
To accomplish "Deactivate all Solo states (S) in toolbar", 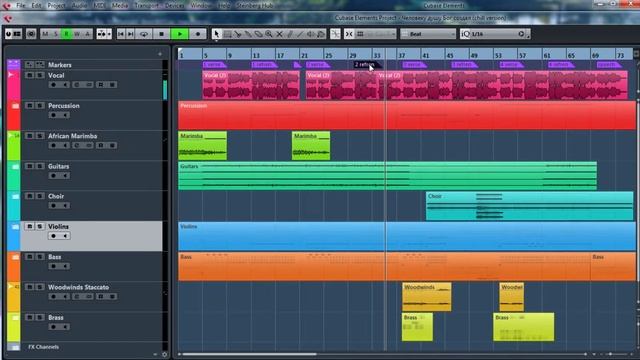I will 56,34.
